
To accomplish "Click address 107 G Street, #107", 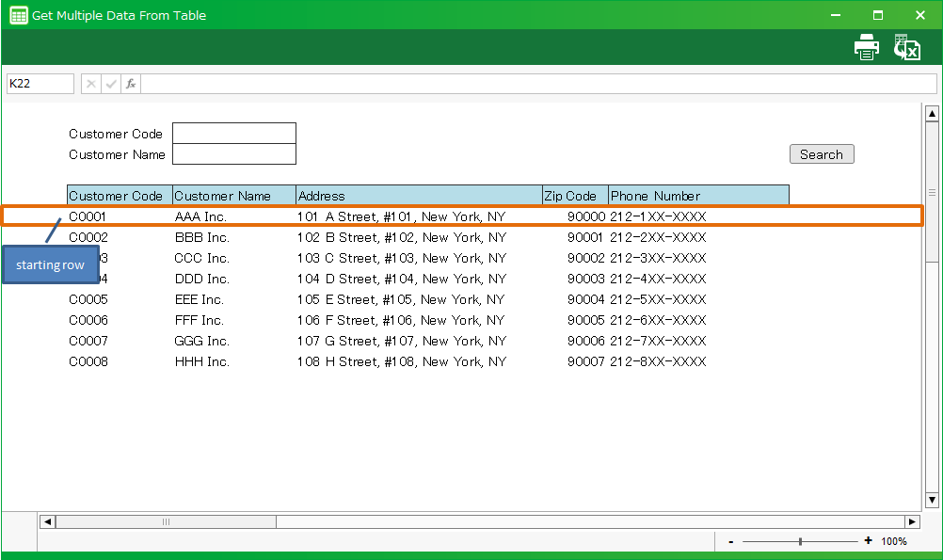I will (402, 341).
